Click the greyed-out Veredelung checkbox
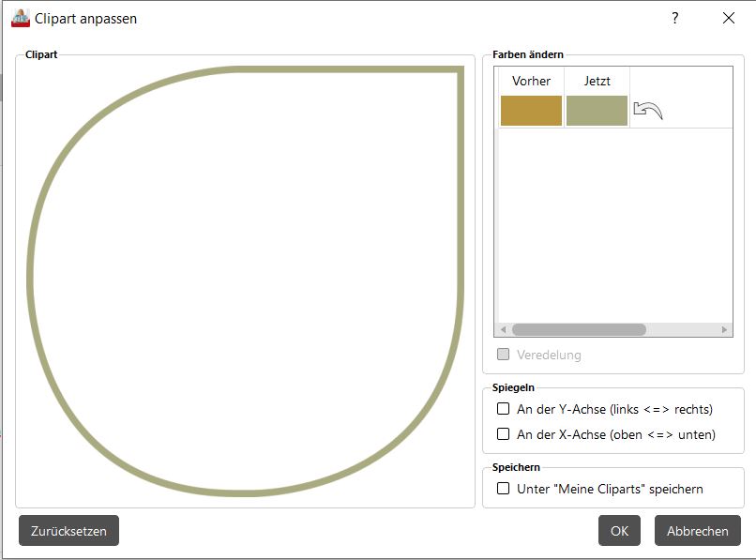This screenshot has width=756, height=560. (504, 355)
